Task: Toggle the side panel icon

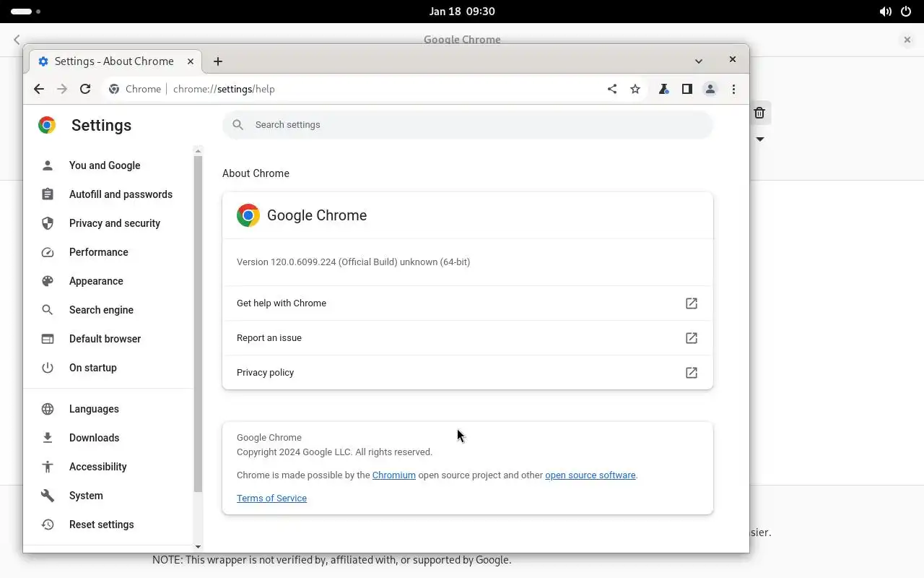Action: coord(687,89)
